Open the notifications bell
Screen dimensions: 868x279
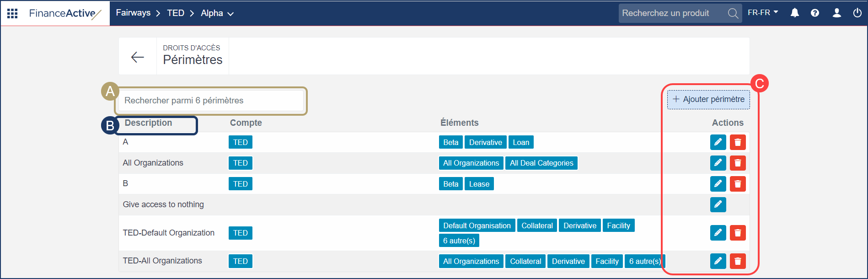click(x=795, y=13)
